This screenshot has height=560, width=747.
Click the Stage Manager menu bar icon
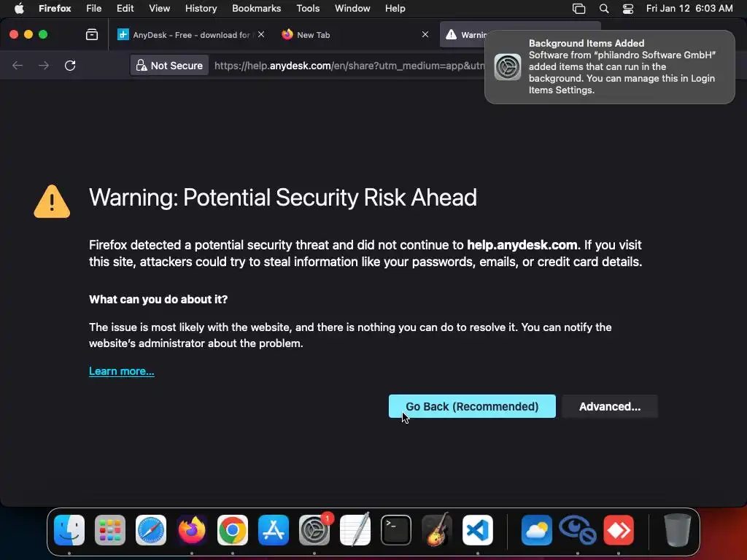(578, 9)
